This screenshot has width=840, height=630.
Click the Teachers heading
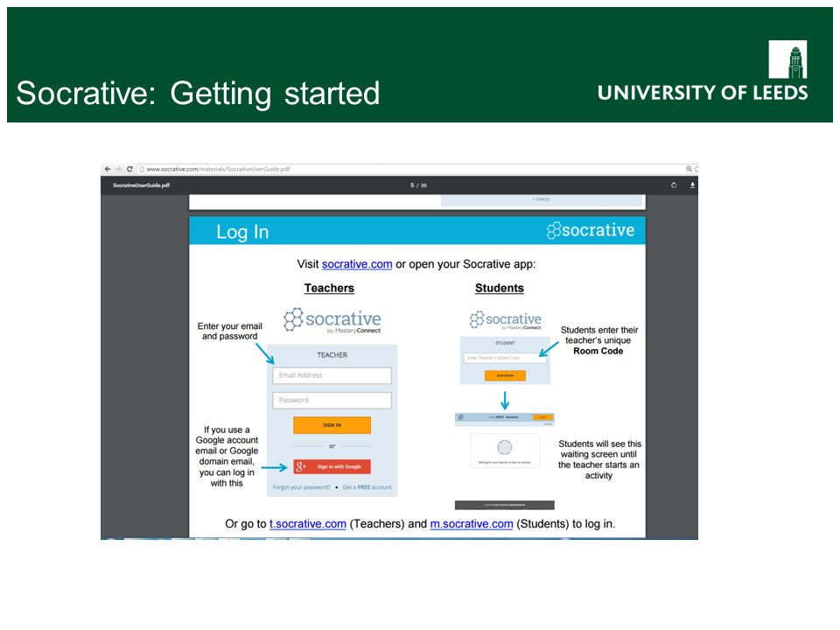click(x=329, y=288)
